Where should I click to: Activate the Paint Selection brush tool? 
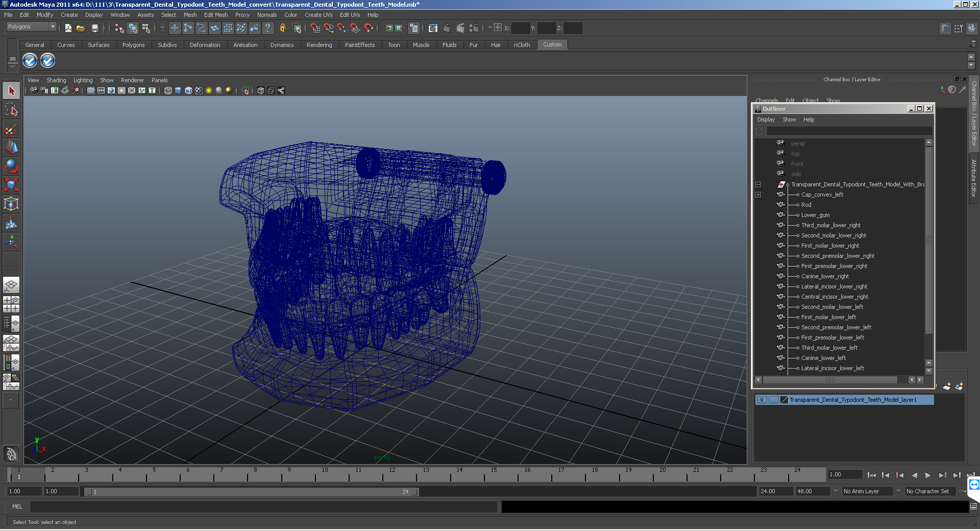(x=11, y=128)
